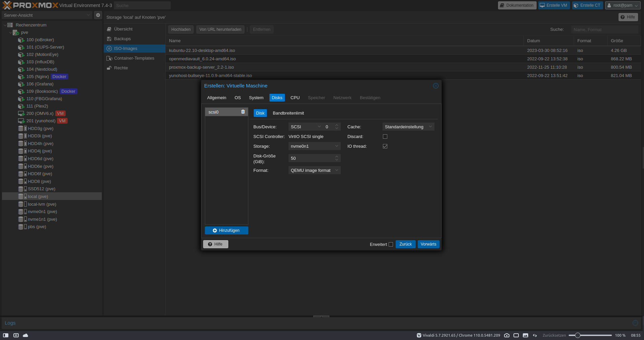Screen dimensions: 644x340
Task: Enable the Discard checkbox
Action: point(385,137)
